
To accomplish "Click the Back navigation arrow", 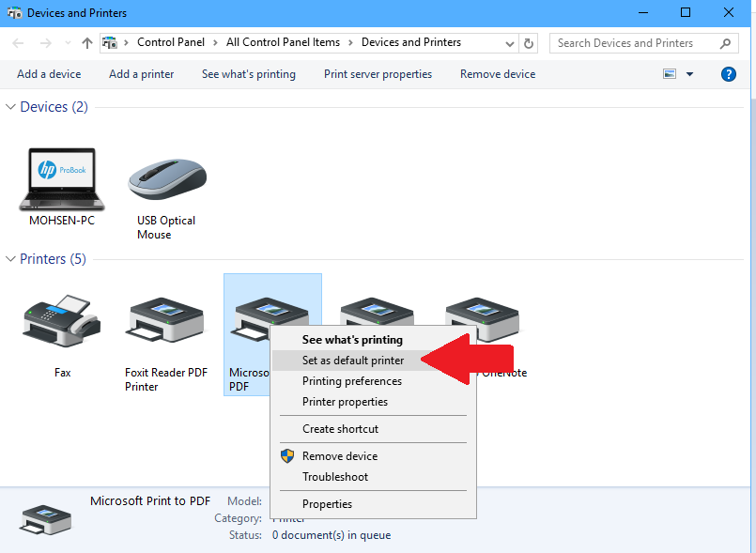I will [18, 43].
